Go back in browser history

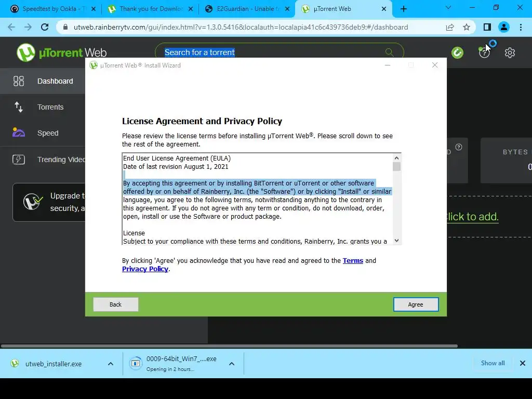(x=11, y=27)
